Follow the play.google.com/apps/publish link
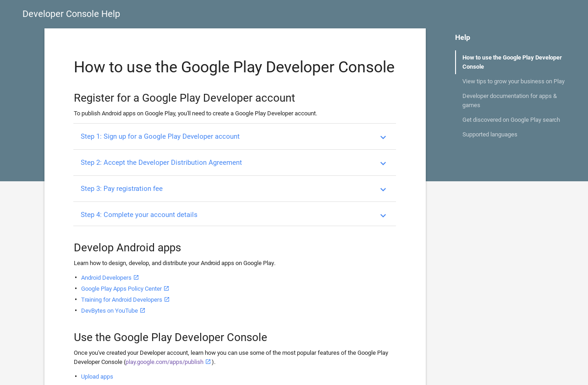This screenshot has height=385, width=588. [x=165, y=362]
